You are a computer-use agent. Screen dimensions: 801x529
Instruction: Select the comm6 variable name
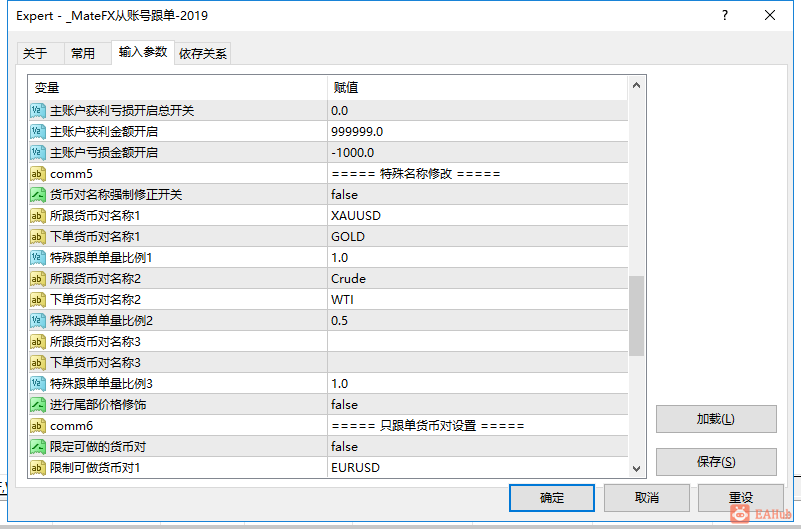[72, 425]
